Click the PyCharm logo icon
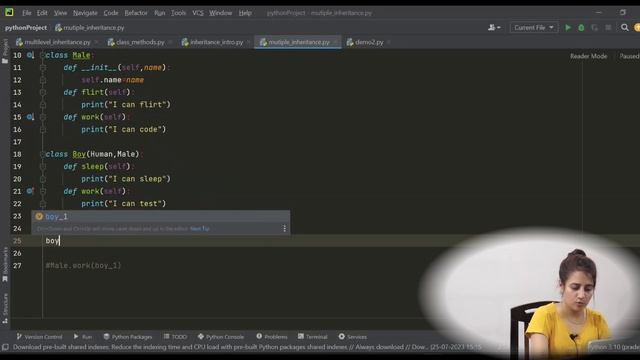 (x=9, y=12)
